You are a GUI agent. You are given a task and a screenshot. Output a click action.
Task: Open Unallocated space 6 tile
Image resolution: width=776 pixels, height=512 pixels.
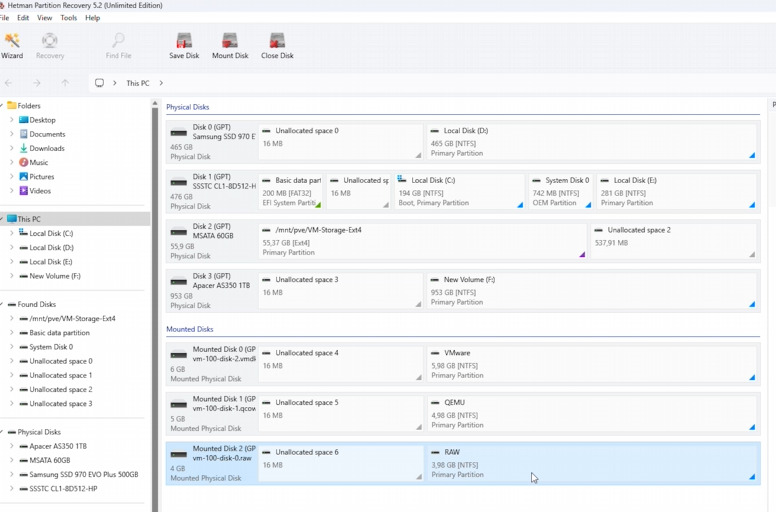click(340, 463)
